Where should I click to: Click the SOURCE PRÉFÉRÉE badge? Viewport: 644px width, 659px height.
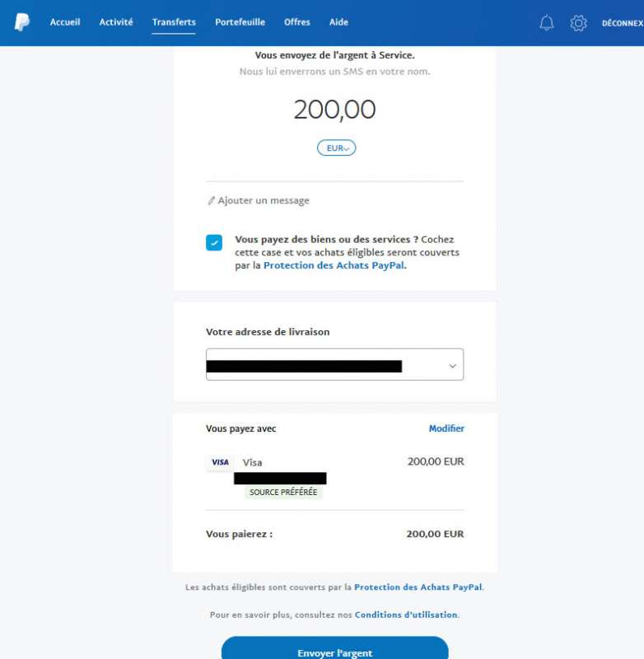[283, 492]
